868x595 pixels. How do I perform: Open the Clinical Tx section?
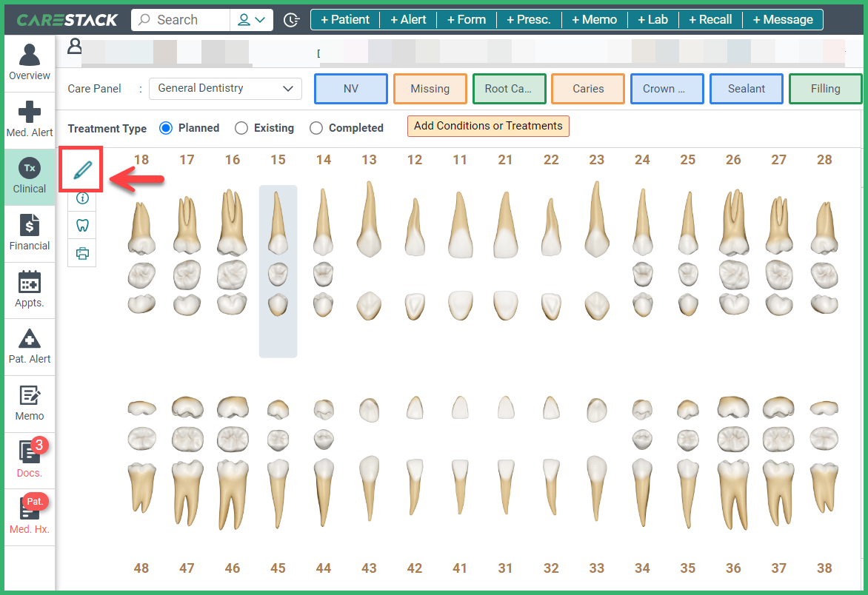pyautogui.click(x=30, y=176)
